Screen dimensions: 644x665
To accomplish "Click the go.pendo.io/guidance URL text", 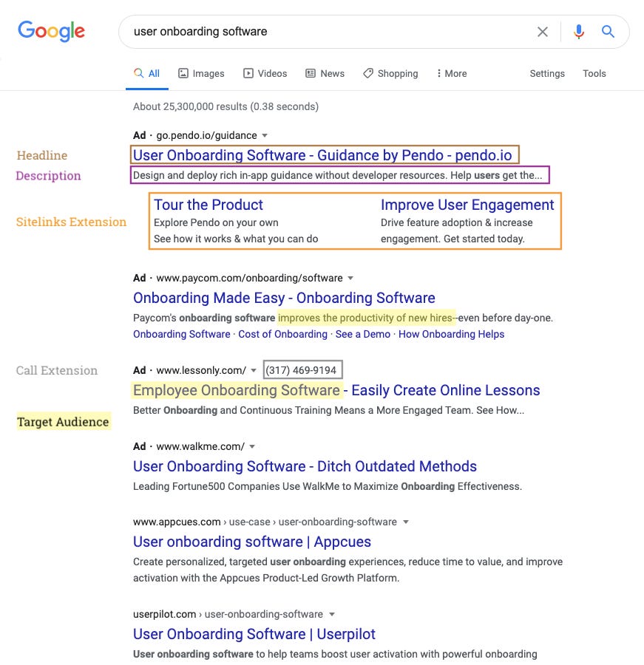I will [x=207, y=135].
